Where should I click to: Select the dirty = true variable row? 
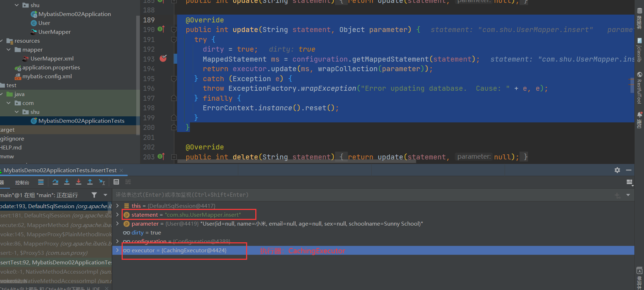tap(373, 232)
